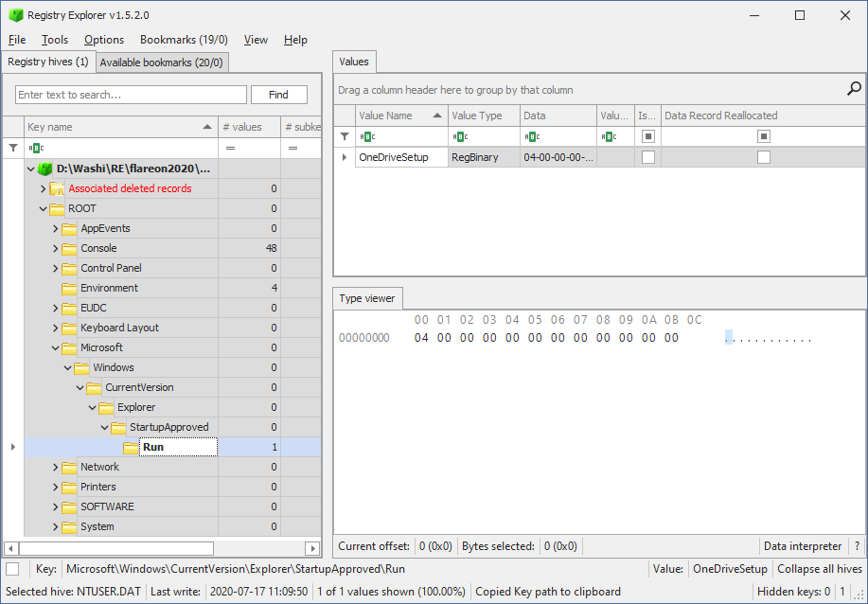868x604 pixels.
Task: Toggle Data Record Reallocated filter checkbox
Action: point(763,136)
